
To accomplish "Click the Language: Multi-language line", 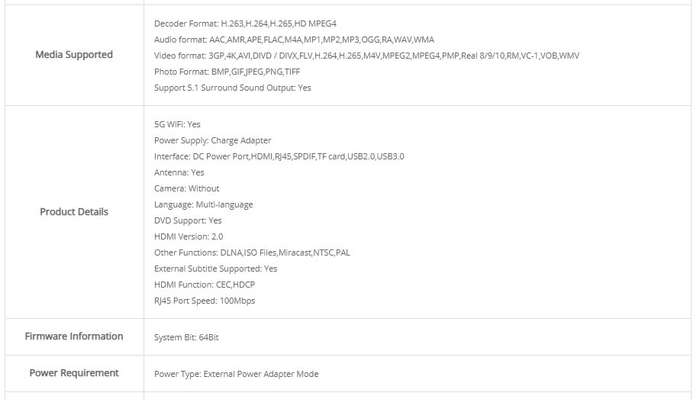I will (x=204, y=205).
